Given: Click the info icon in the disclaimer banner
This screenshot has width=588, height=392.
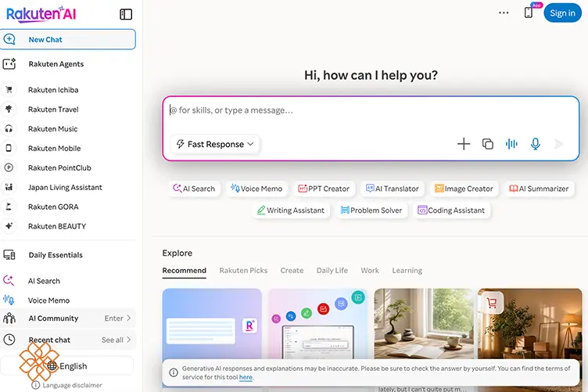Looking at the screenshot, I should (174, 372).
